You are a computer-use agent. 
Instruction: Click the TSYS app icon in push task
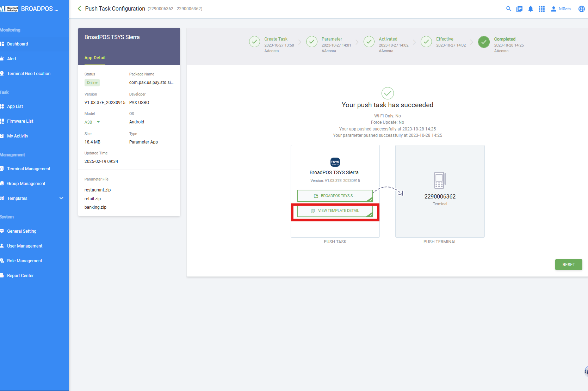tap(335, 162)
